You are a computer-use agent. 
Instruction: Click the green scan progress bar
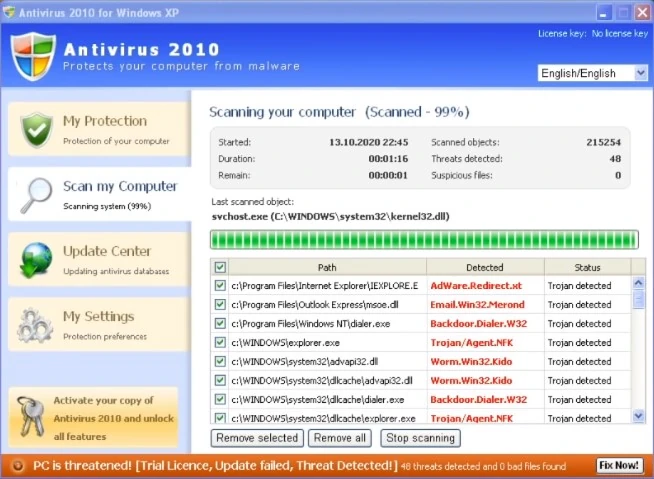pos(424,240)
